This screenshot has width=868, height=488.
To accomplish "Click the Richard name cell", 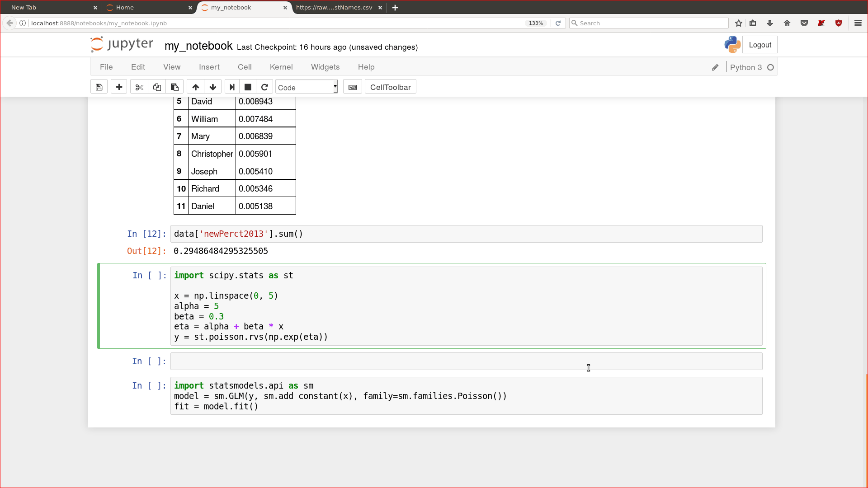I will pyautogui.click(x=212, y=188).
